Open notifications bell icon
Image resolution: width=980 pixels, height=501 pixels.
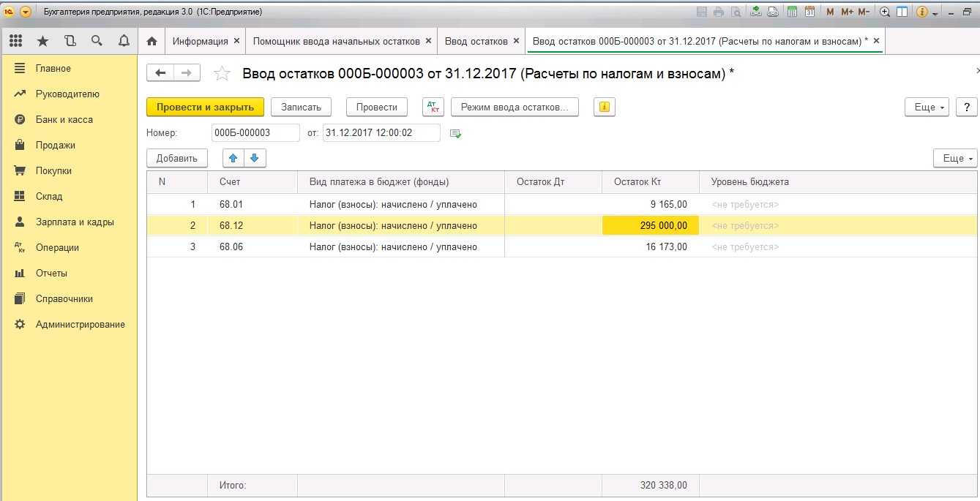point(124,41)
